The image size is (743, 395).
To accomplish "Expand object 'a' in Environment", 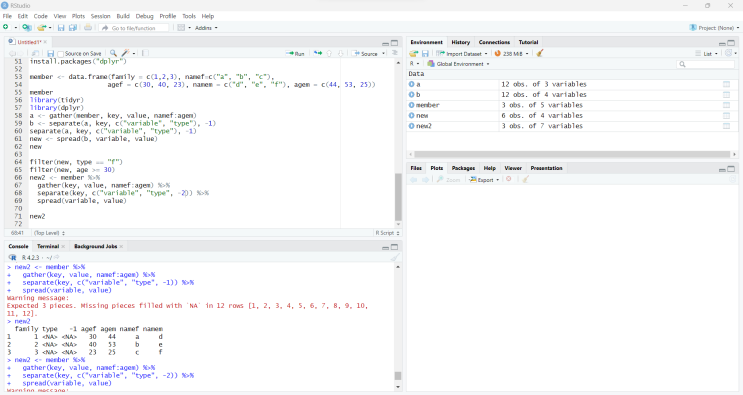I will (x=411, y=84).
